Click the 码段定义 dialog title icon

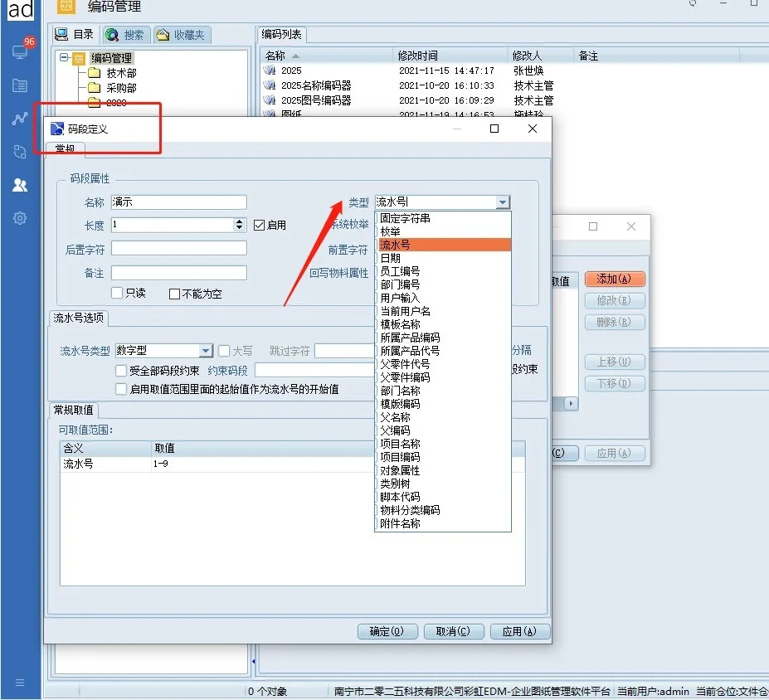(57, 129)
